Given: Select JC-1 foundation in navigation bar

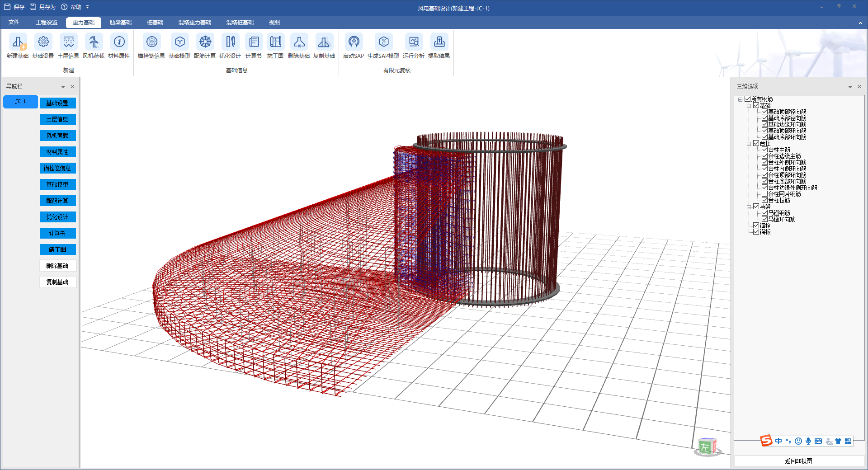Looking at the screenshot, I should (x=20, y=102).
